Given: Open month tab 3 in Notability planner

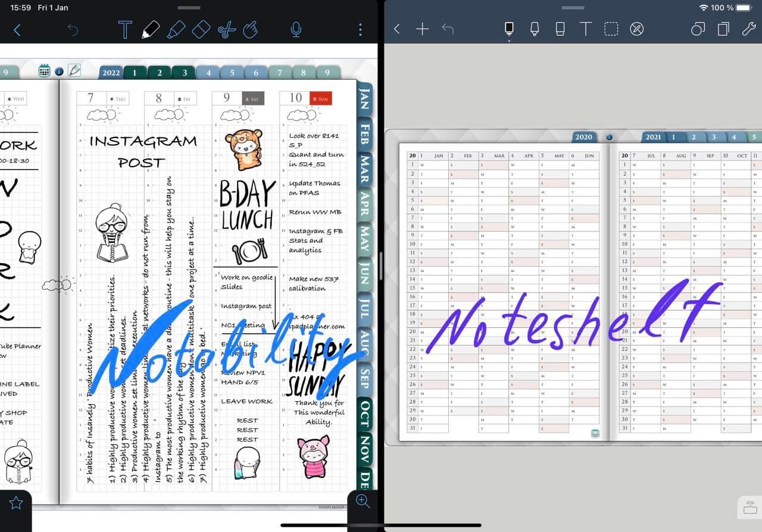Looking at the screenshot, I should (x=185, y=73).
